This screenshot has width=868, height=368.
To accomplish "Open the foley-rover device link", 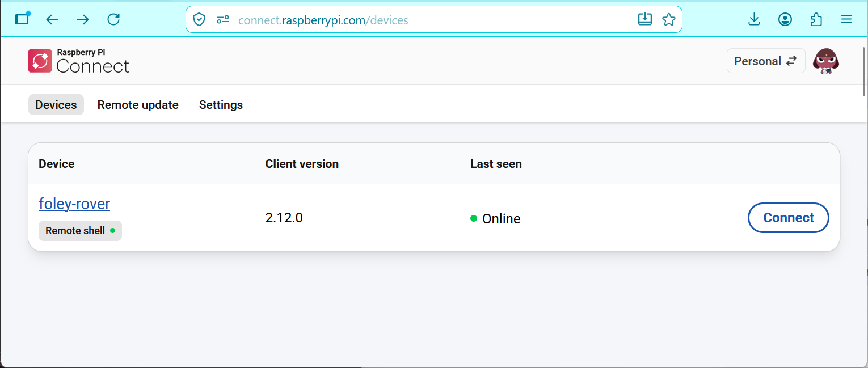I will coord(74,204).
